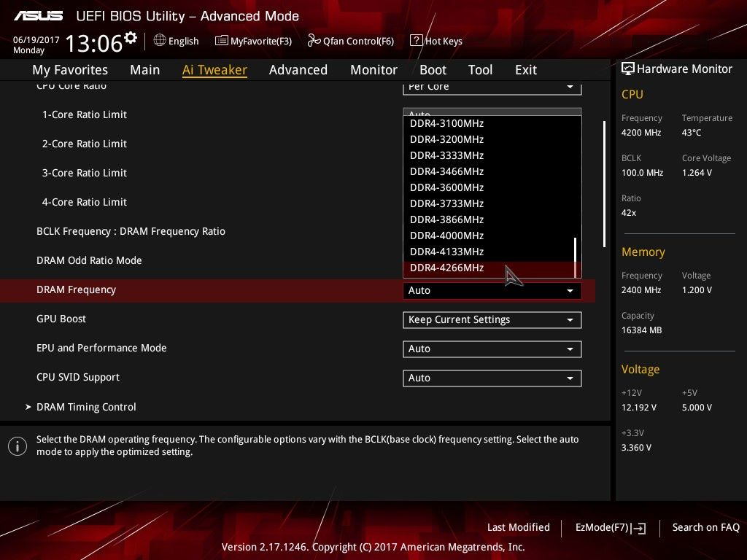Select the DRAM Frequency row label
This screenshot has height=560, width=747.
pyautogui.click(x=76, y=289)
